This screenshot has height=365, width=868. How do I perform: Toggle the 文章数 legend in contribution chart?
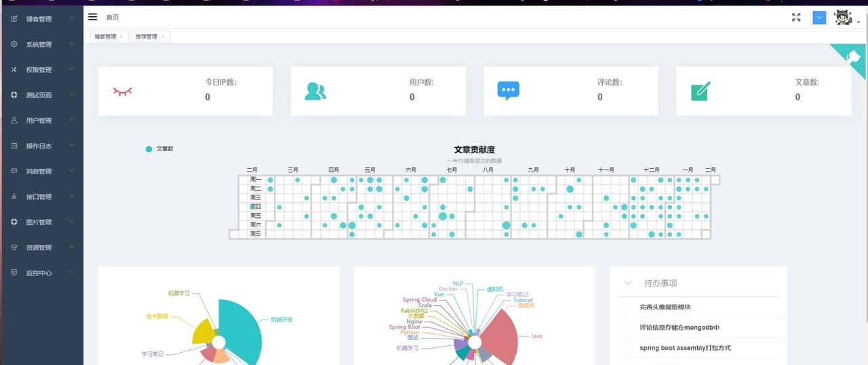[x=159, y=149]
